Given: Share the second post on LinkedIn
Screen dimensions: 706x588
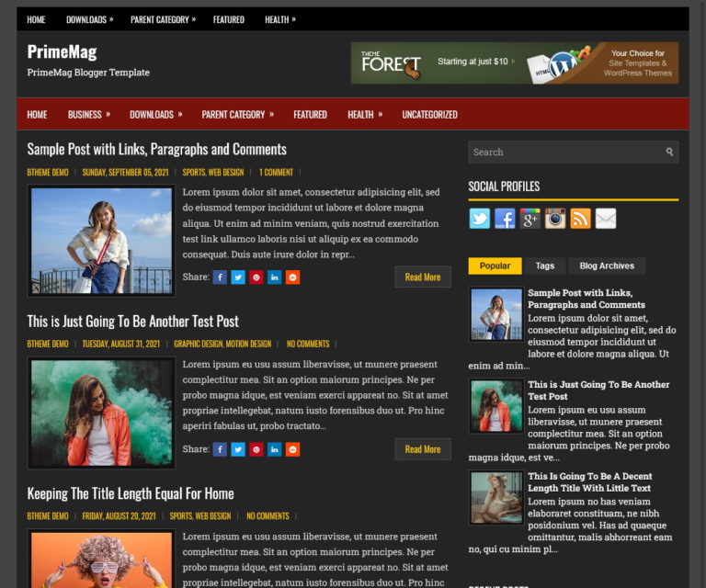Looking at the screenshot, I should pyautogui.click(x=274, y=450).
